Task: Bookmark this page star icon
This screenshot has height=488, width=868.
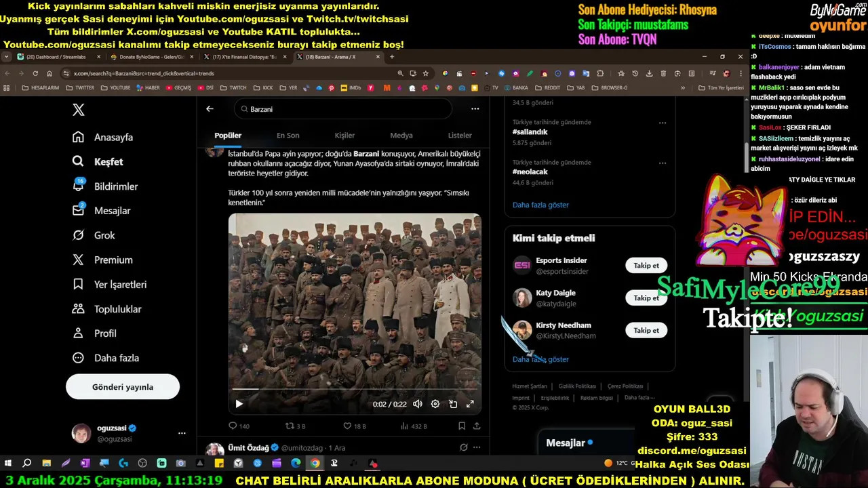Action: 425,73
